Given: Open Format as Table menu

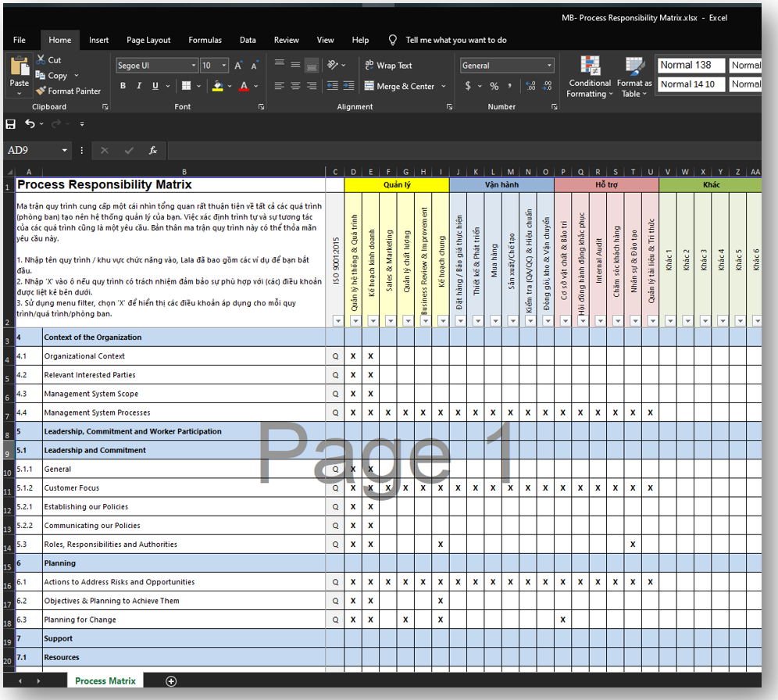Looking at the screenshot, I should 634,77.
